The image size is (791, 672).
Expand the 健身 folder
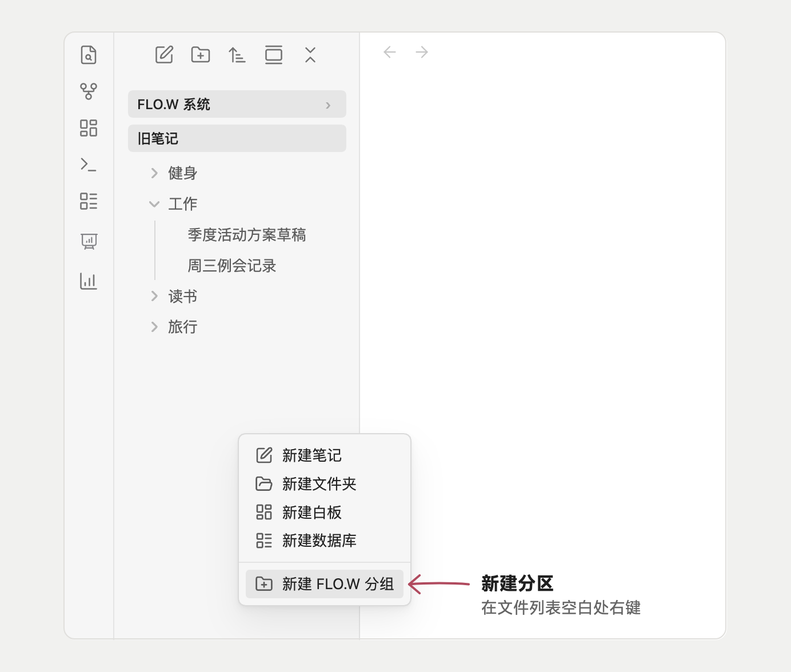[154, 173]
